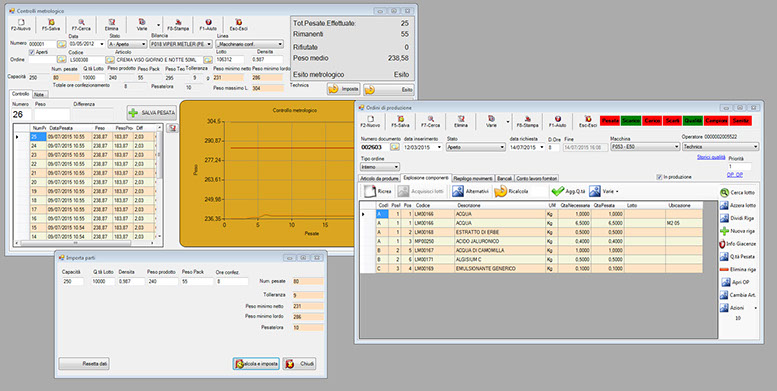Click the Elimina riga icon

click(724, 270)
